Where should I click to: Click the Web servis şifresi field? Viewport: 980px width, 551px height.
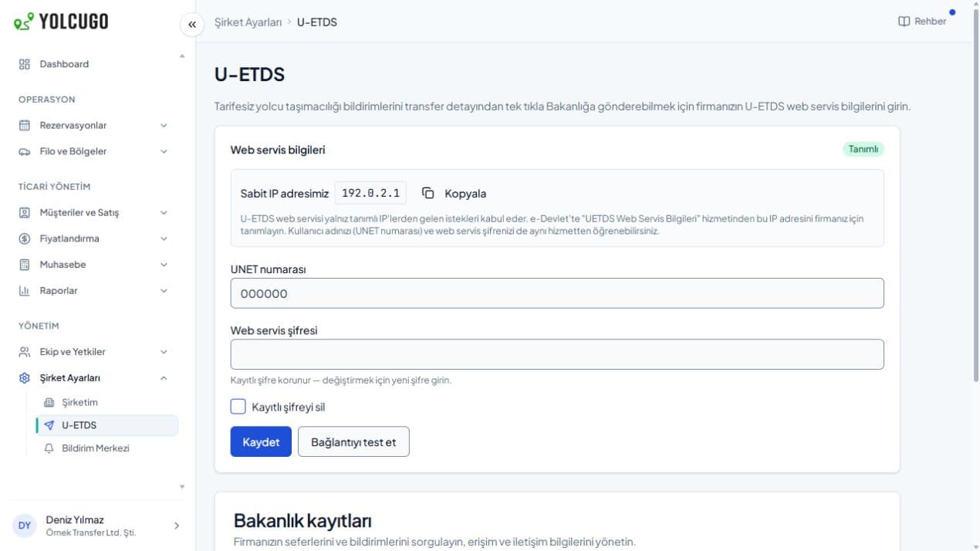pos(557,354)
